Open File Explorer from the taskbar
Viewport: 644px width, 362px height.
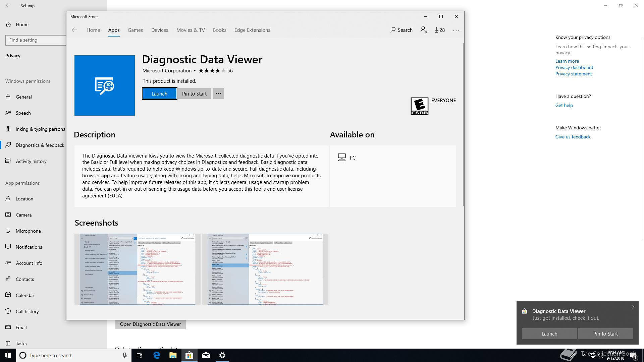tap(173, 355)
